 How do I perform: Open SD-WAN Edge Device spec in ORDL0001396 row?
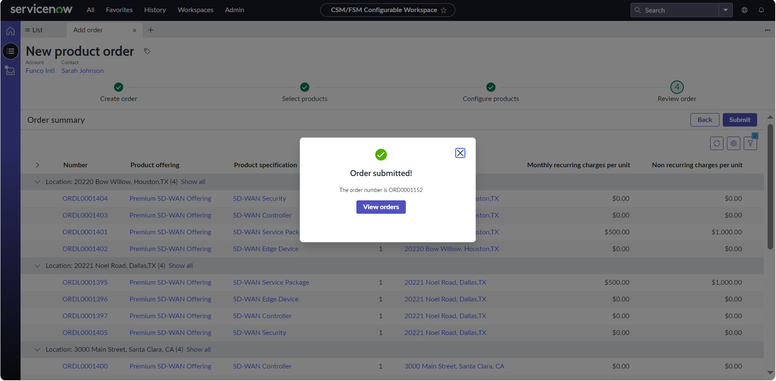click(266, 299)
